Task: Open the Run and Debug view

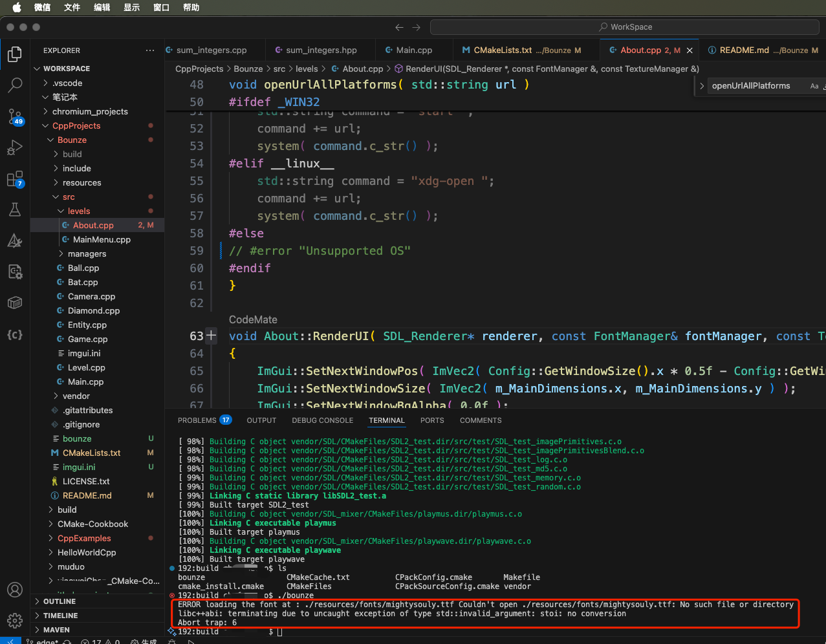Action: (15, 148)
